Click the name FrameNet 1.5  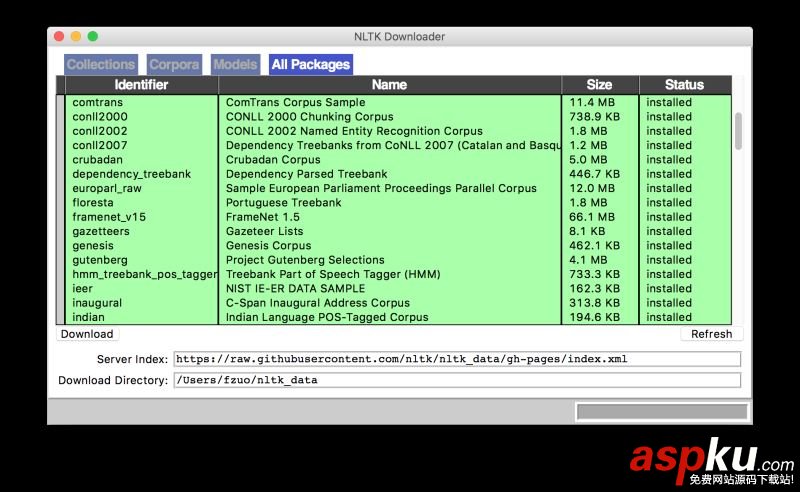pos(263,217)
